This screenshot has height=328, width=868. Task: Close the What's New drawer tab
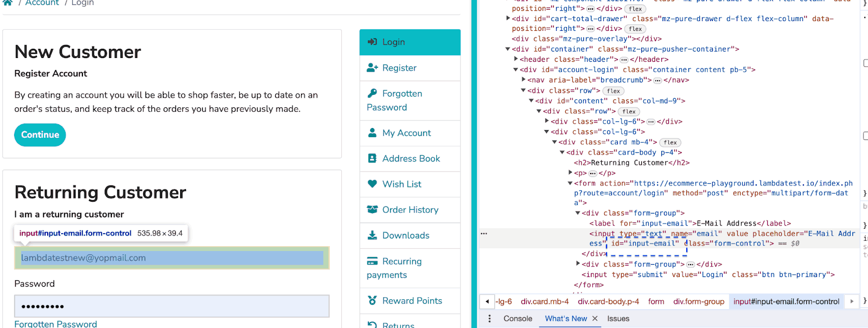click(595, 319)
